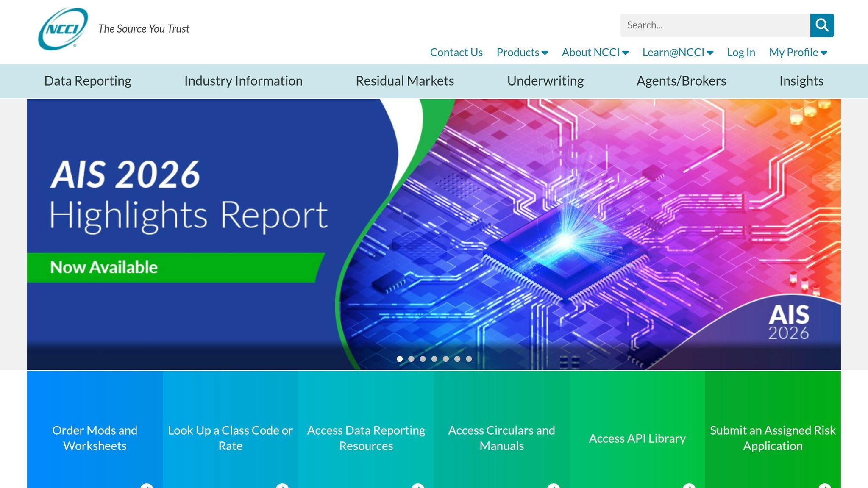Image resolution: width=868 pixels, height=488 pixels.
Task: Open the Insights menu
Action: point(801,81)
